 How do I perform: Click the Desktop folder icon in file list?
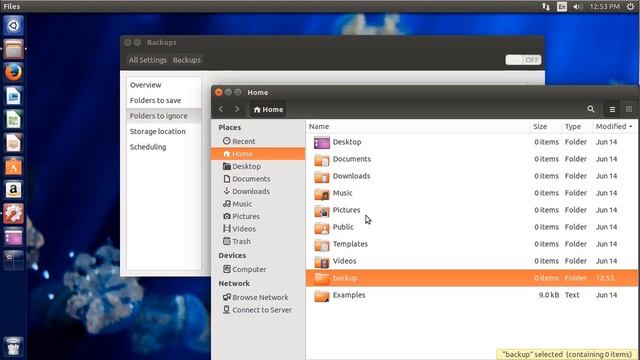click(x=322, y=142)
